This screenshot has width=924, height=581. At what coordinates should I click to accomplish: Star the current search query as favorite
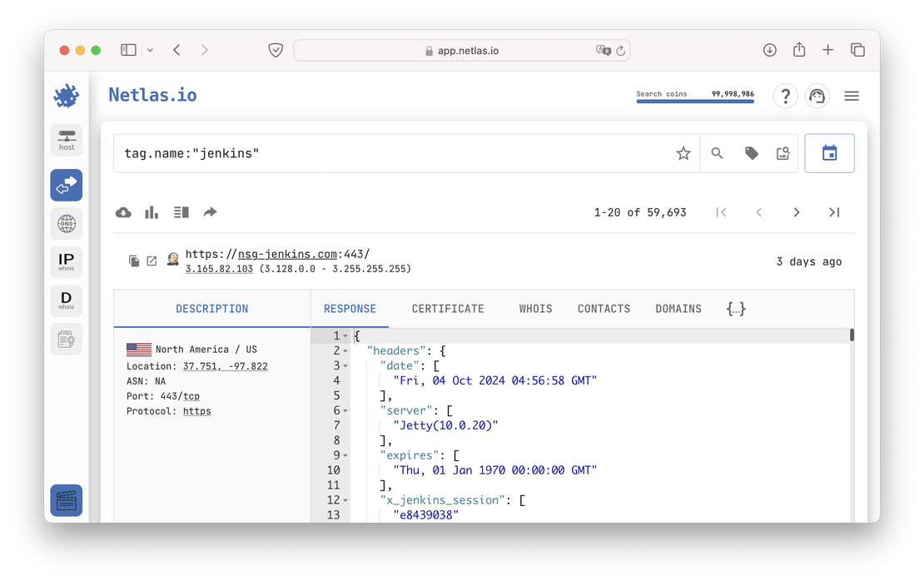(x=683, y=153)
